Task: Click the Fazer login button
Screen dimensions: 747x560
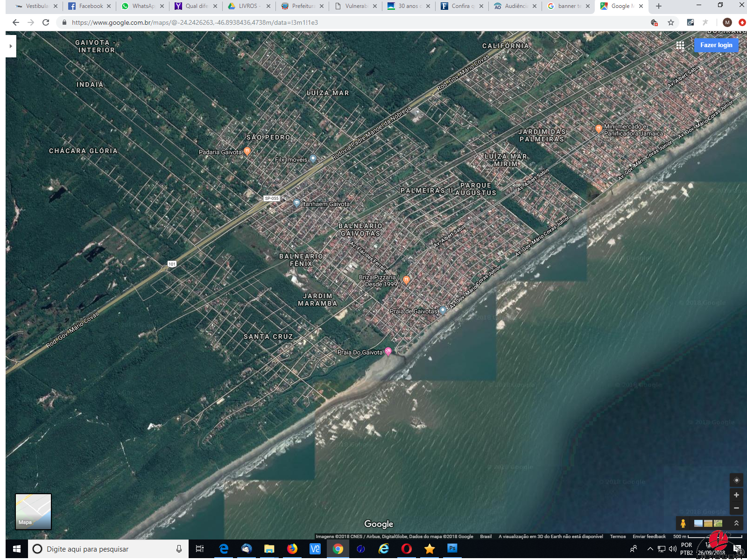Action: (716, 45)
